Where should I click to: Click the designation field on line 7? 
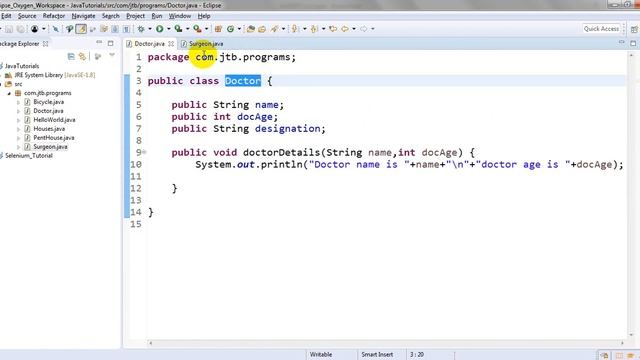click(288, 129)
